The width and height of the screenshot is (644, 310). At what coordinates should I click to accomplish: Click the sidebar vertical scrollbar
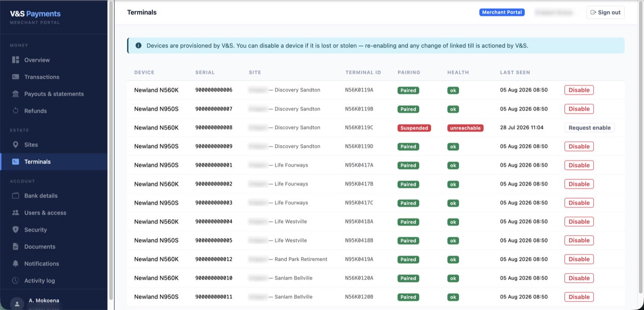(x=110, y=151)
